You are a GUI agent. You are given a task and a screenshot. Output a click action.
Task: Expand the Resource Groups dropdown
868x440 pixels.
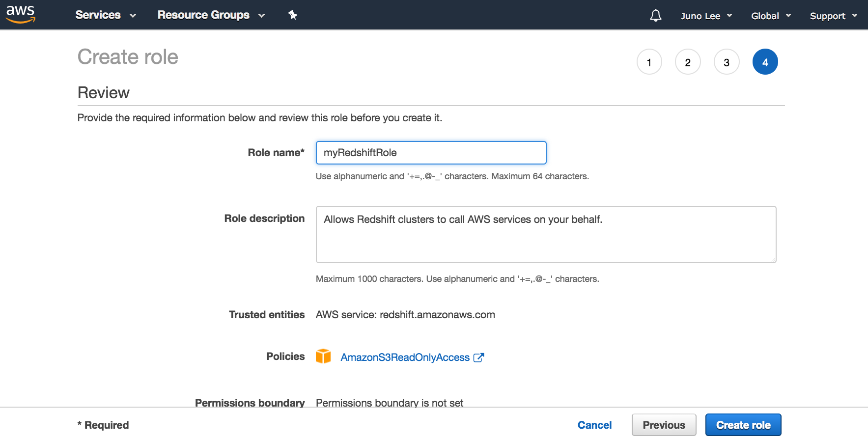(x=211, y=15)
